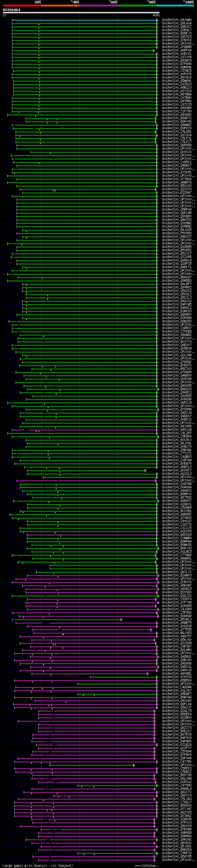The width and height of the screenshot is (197, 868).
Task: Click hit label UniRef100_A9NUM6
Action: click(x=176, y=67)
